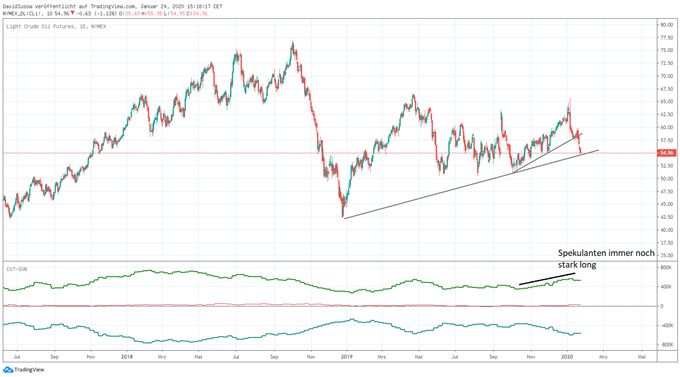680x377 pixels.
Task: Click the TradingView.com publication header line
Action: pyautogui.click(x=112, y=6)
